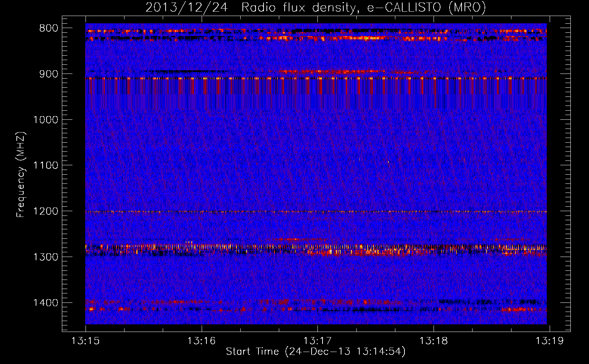589x364 pixels.
Task: Click the 13:18 time axis label
Action: coord(433,341)
